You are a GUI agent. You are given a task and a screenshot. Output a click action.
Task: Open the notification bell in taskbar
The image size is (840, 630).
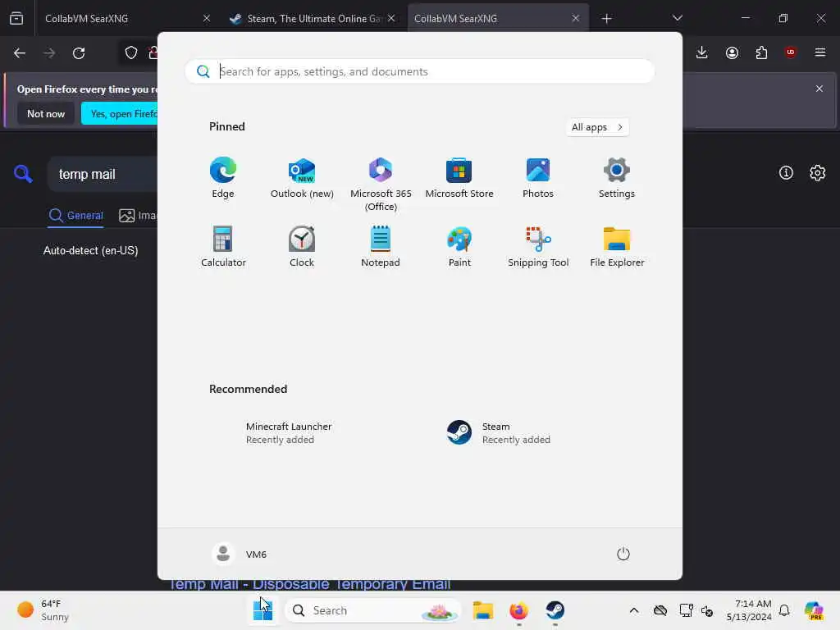[x=784, y=610]
